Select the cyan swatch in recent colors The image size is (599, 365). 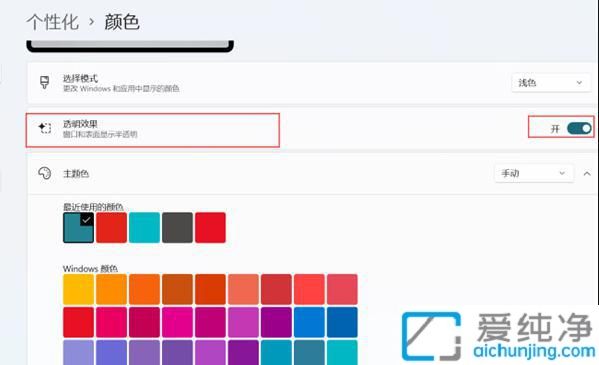(144, 228)
